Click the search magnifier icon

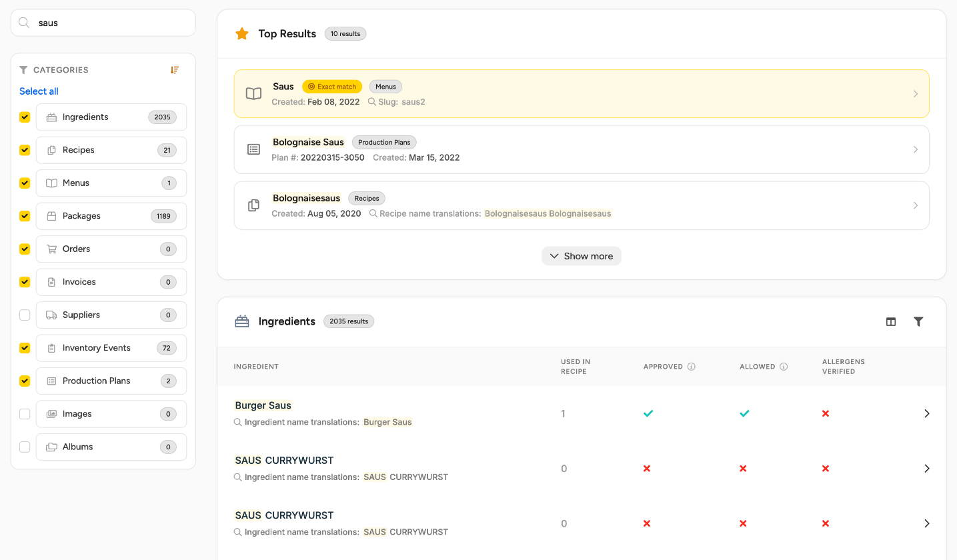(x=24, y=23)
